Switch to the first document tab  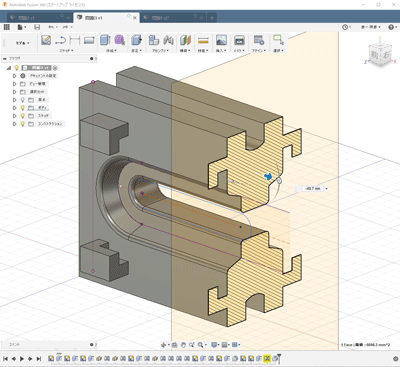37,17
